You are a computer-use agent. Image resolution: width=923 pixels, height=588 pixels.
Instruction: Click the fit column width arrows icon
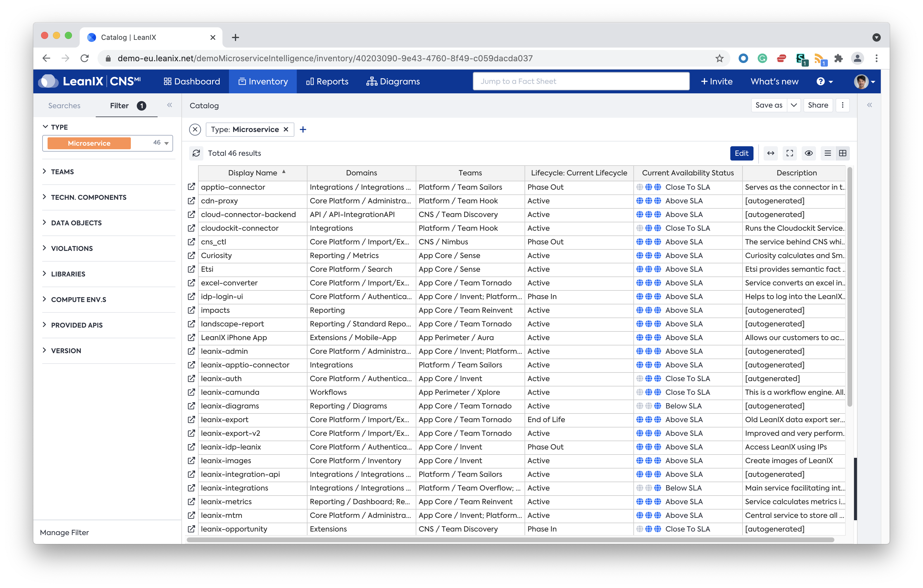770,153
